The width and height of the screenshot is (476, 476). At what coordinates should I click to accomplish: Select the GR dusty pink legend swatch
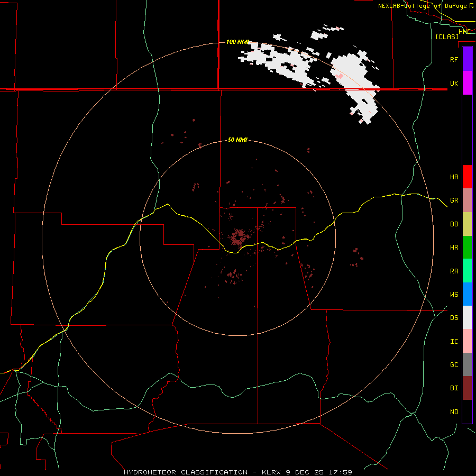(467, 200)
